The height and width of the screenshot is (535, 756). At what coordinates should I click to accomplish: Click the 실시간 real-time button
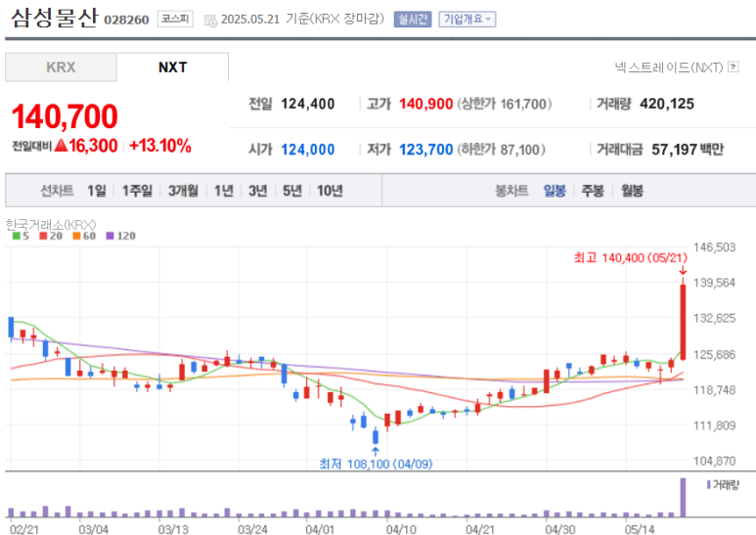(413, 20)
